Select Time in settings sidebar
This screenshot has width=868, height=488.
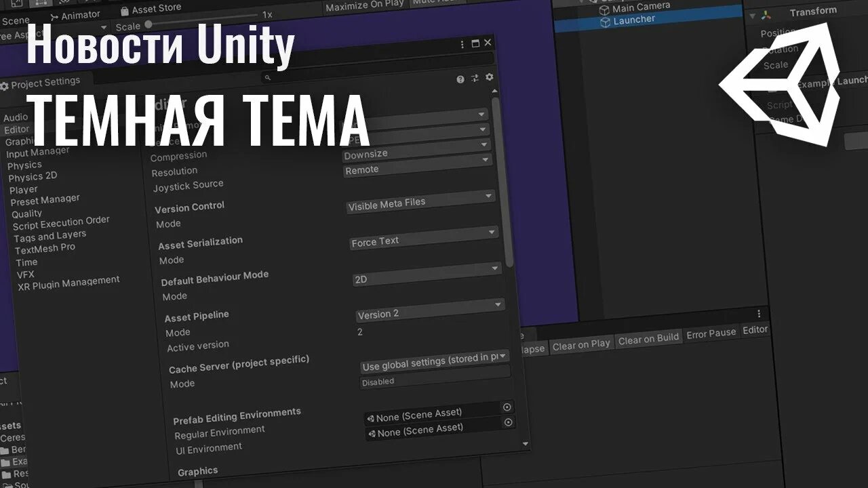26,262
